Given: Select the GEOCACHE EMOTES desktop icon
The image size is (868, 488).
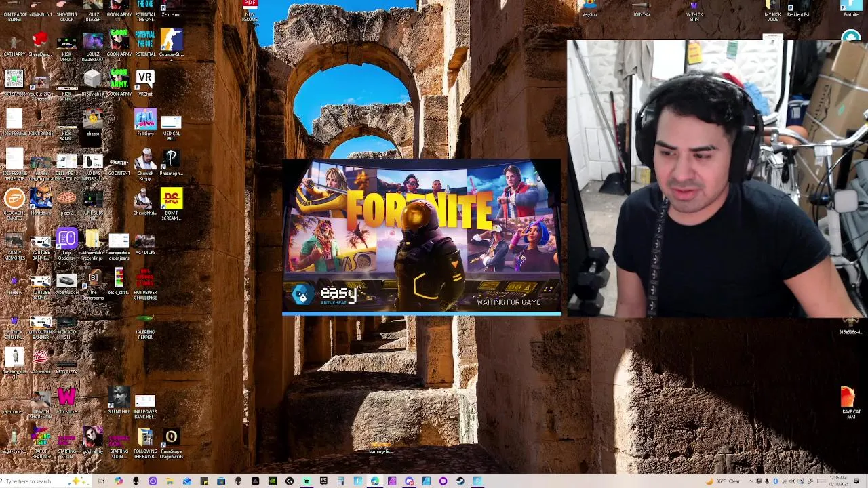Looking at the screenshot, I should point(14,204).
